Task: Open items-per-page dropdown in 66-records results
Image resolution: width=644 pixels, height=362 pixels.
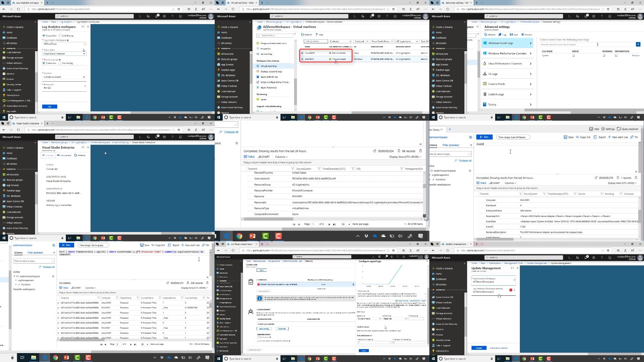Action: [346, 224]
